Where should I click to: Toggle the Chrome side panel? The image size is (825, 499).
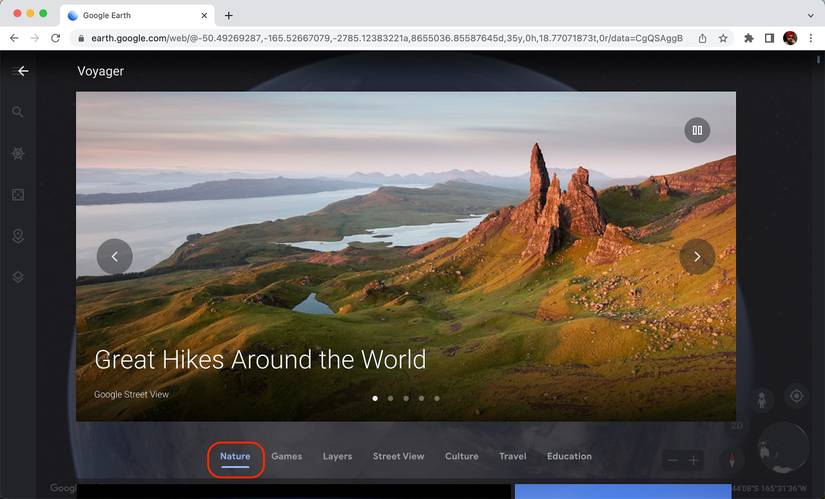(769, 38)
